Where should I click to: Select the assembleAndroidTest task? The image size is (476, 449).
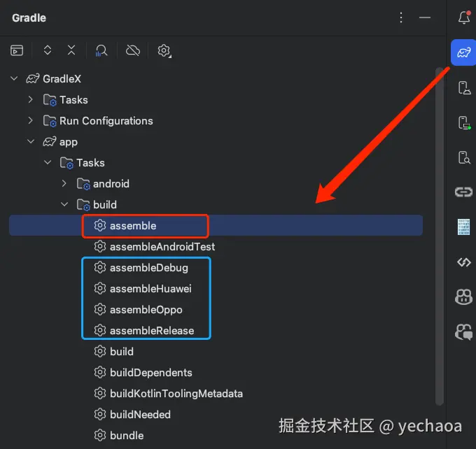pyautogui.click(x=162, y=247)
